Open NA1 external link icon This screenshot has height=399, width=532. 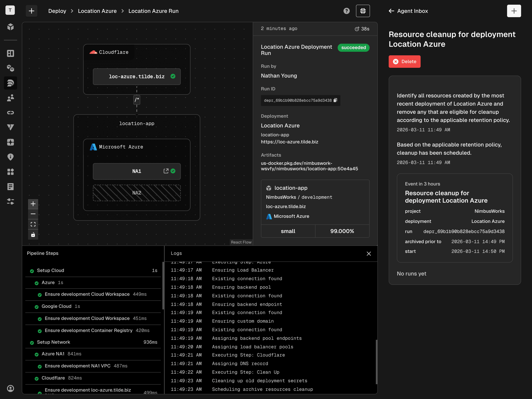pos(166,171)
